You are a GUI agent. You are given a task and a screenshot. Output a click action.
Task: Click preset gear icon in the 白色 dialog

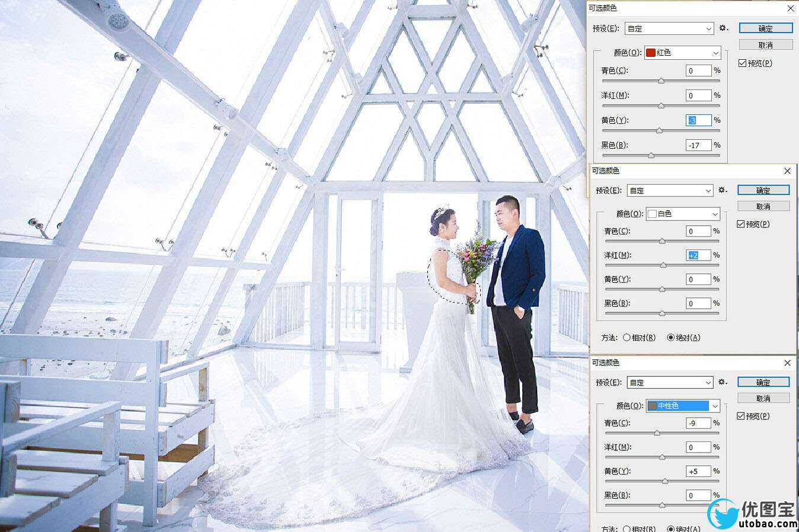click(723, 190)
